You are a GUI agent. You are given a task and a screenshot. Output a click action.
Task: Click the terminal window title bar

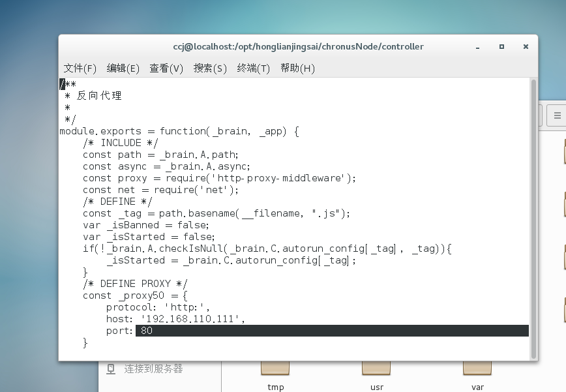[x=298, y=47]
